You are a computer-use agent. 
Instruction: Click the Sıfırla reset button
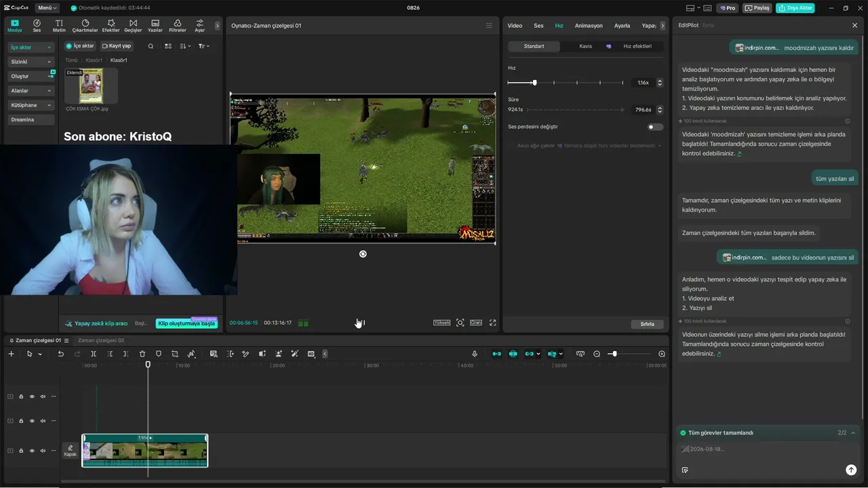(648, 324)
